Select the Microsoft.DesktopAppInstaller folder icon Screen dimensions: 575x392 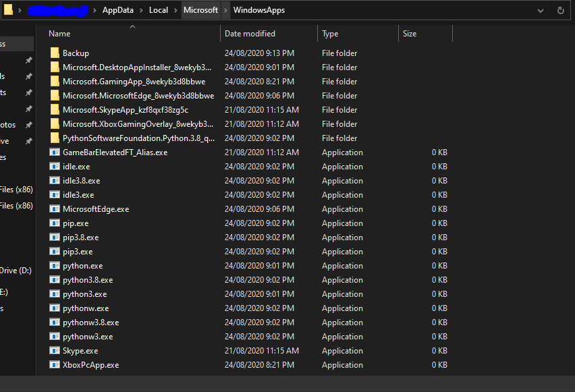coord(55,67)
